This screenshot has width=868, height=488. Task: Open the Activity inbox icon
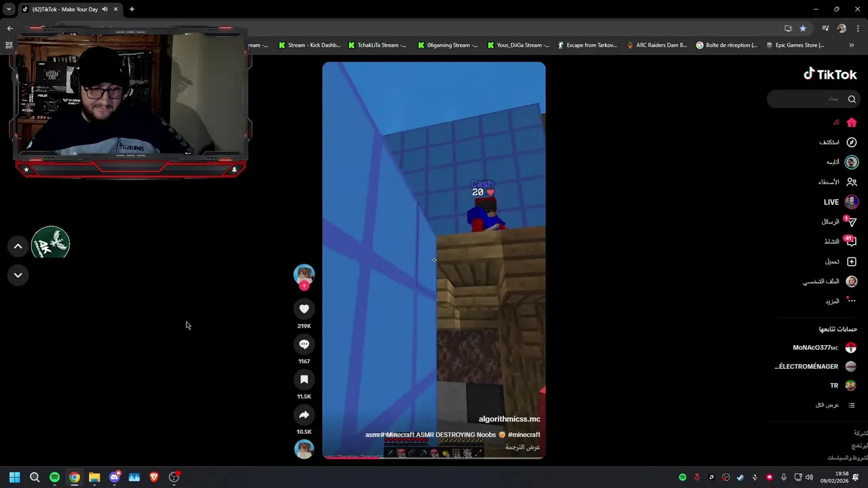point(852,241)
